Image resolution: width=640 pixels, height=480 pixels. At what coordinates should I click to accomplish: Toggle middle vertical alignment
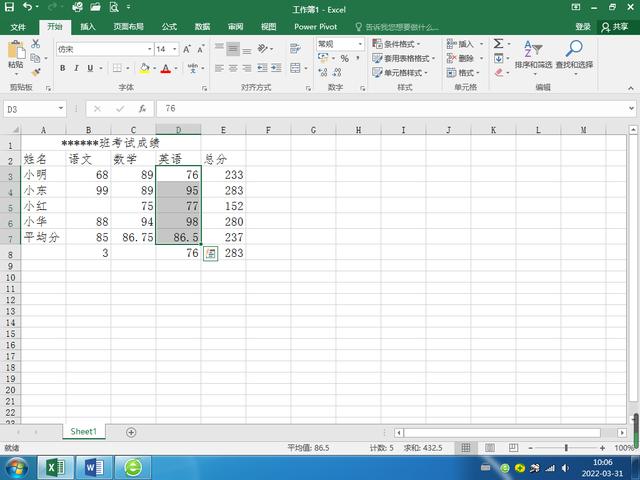tap(233, 49)
